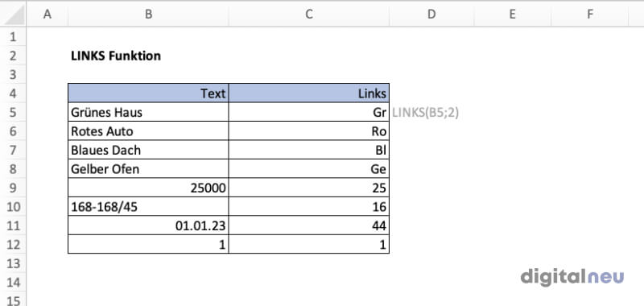The width and height of the screenshot is (644, 306).
Task: Select the 'Grünes Haus' cell
Action: point(148,112)
